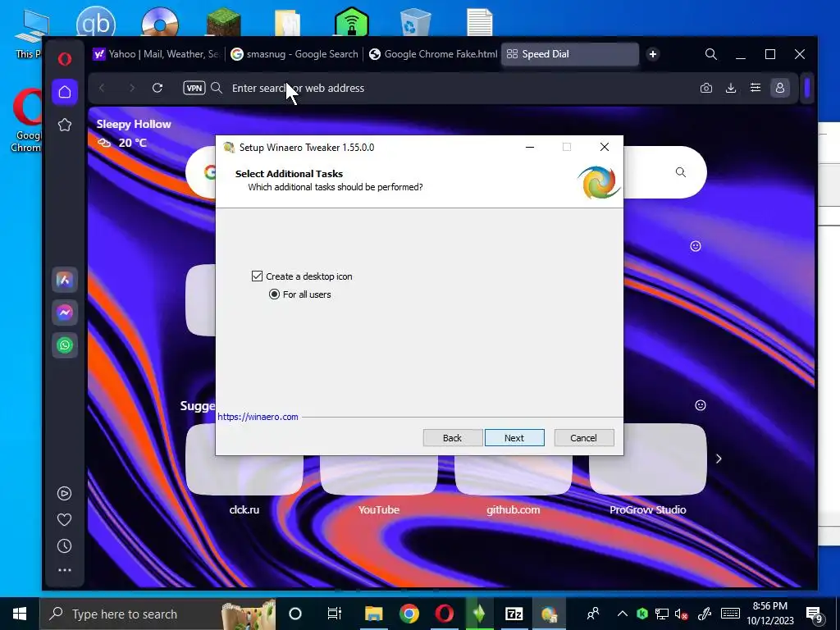Toggle Opera VPN badge
Screen dimensions: 840x630
194,88
